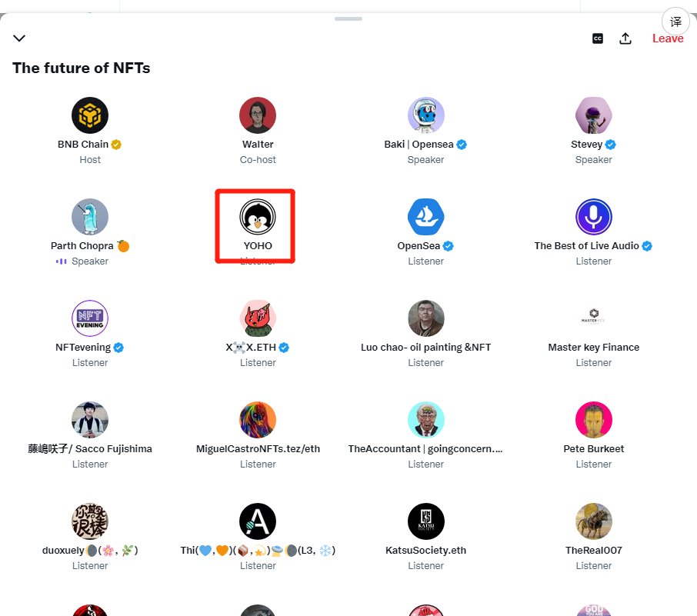Click the translate icon at top right
The height and width of the screenshot is (616, 697).
675,22
